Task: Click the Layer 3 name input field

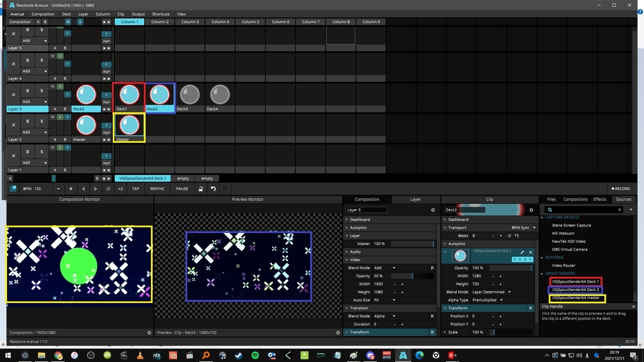Action: coord(366,210)
